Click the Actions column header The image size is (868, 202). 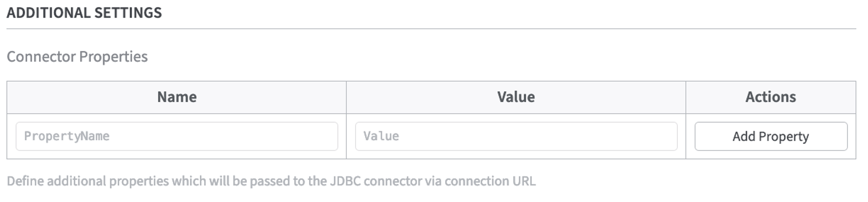pyautogui.click(x=771, y=97)
